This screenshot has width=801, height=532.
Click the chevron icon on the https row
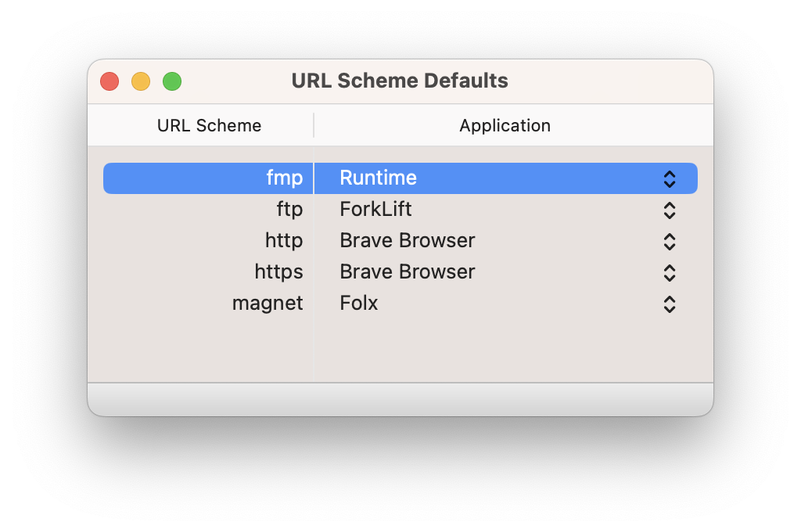tap(670, 272)
